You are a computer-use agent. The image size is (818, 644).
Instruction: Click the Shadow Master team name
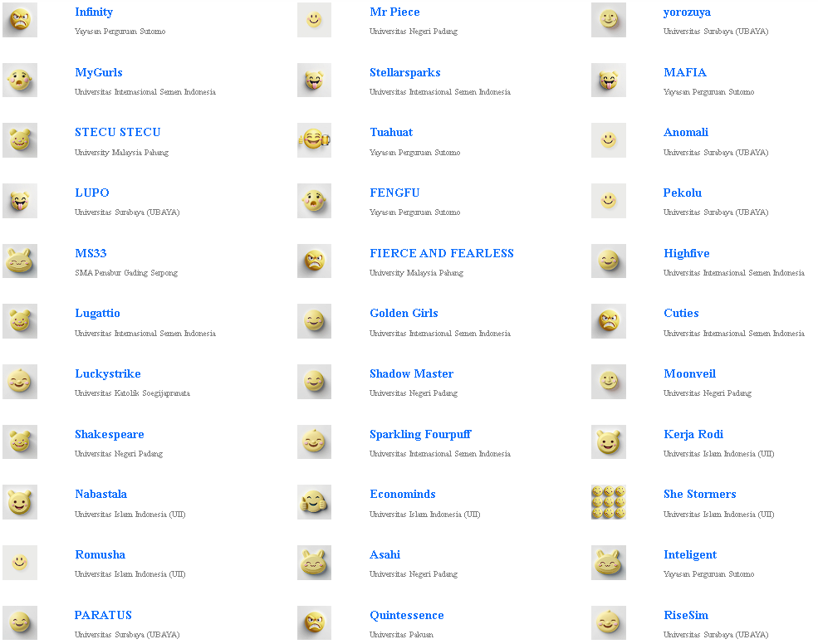(411, 373)
